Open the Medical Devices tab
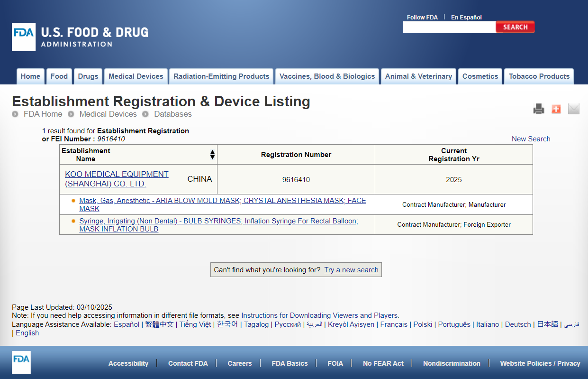The height and width of the screenshot is (379, 588). pos(136,76)
